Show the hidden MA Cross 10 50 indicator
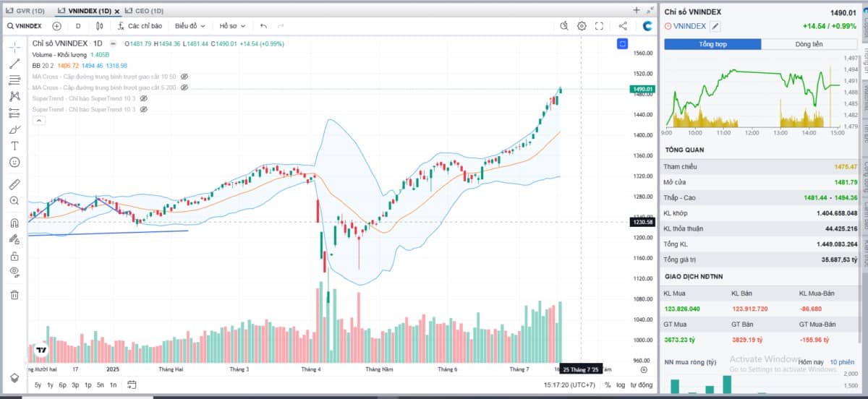This screenshot has width=868, height=399. tap(184, 76)
